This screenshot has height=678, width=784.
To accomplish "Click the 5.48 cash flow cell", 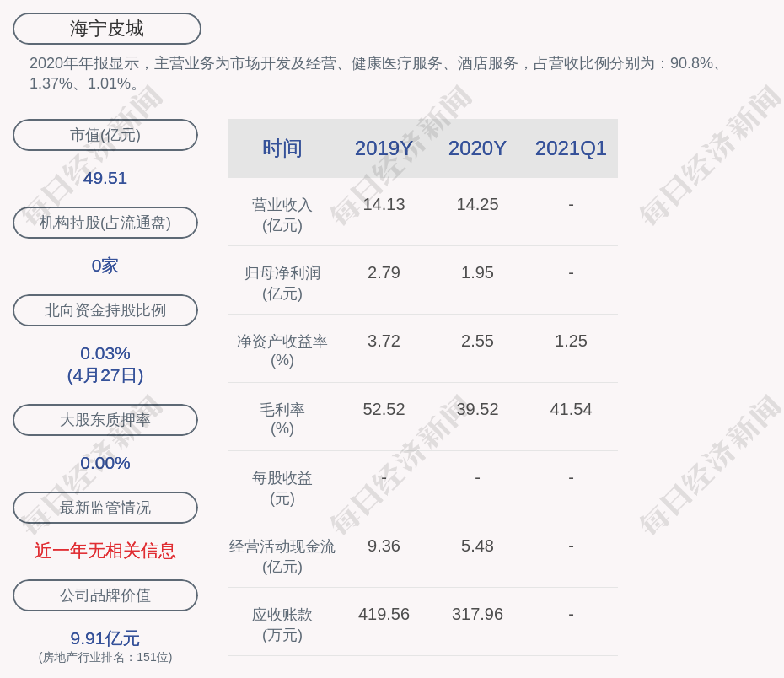I will pyautogui.click(x=477, y=546).
